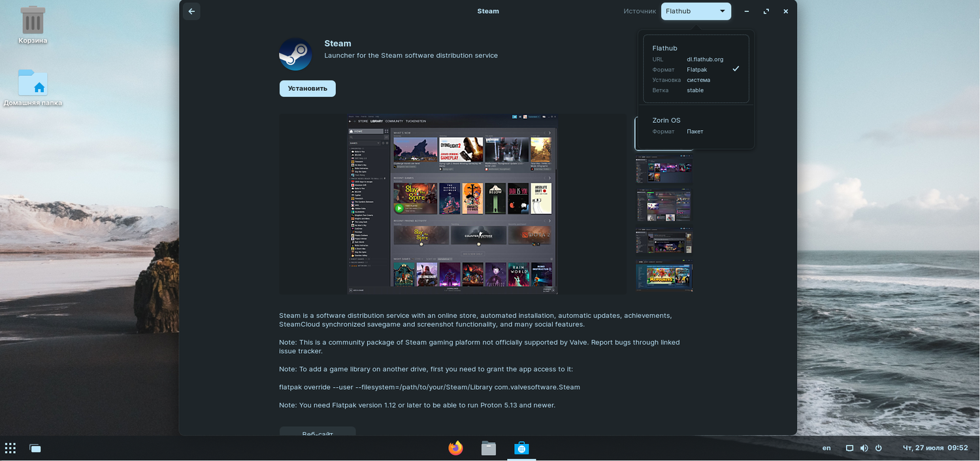Open the Веб-сайт button
This screenshot has height=461, width=980.
(318, 432)
